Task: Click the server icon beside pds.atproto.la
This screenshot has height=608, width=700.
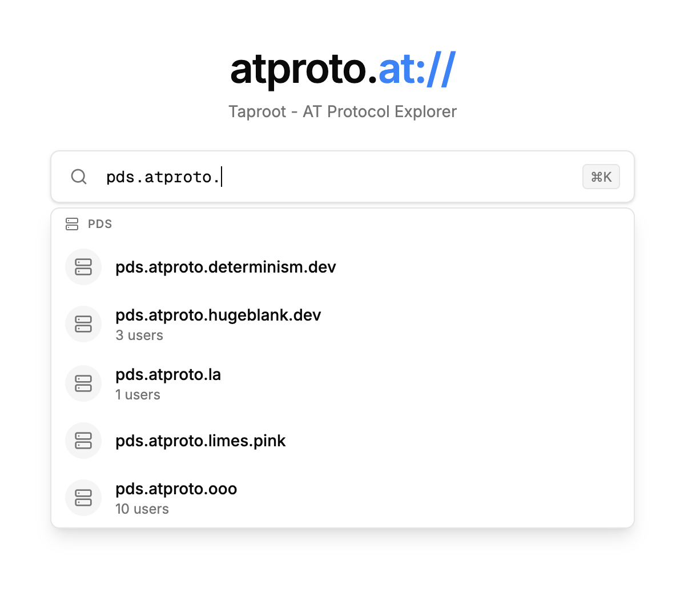Action: point(83,383)
